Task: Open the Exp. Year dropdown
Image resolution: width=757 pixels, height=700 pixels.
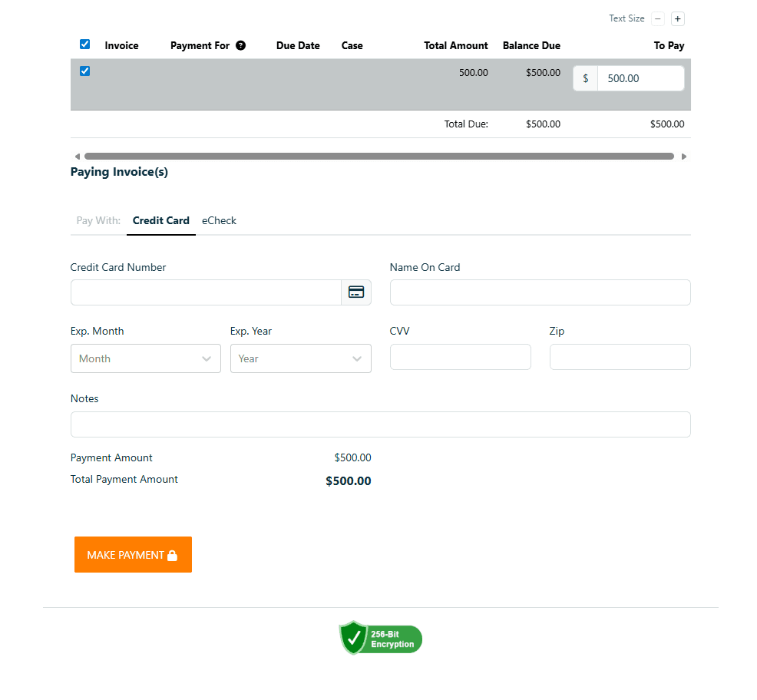Action: point(300,358)
